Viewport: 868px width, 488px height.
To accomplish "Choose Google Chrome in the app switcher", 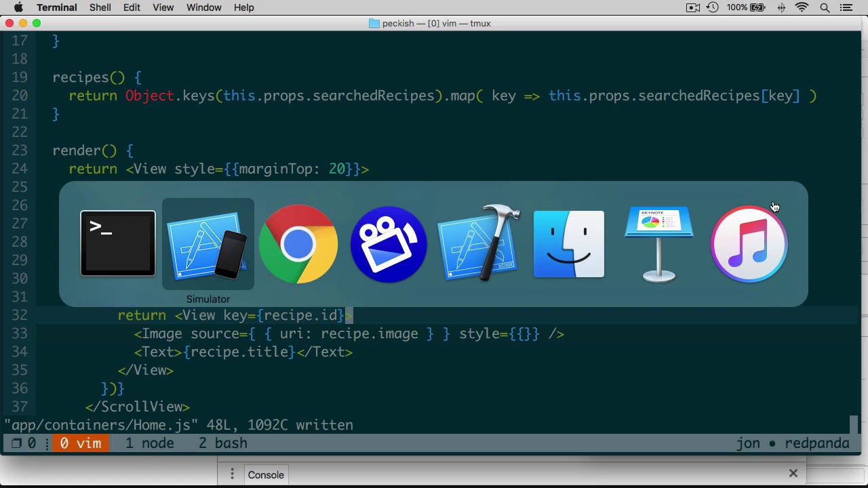I will click(298, 244).
